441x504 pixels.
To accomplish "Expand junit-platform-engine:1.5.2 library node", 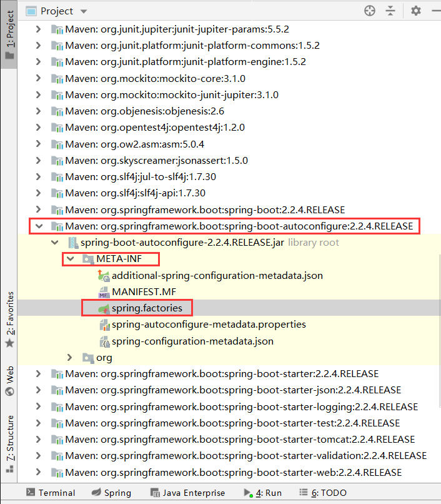I will click(x=38, y=61).
